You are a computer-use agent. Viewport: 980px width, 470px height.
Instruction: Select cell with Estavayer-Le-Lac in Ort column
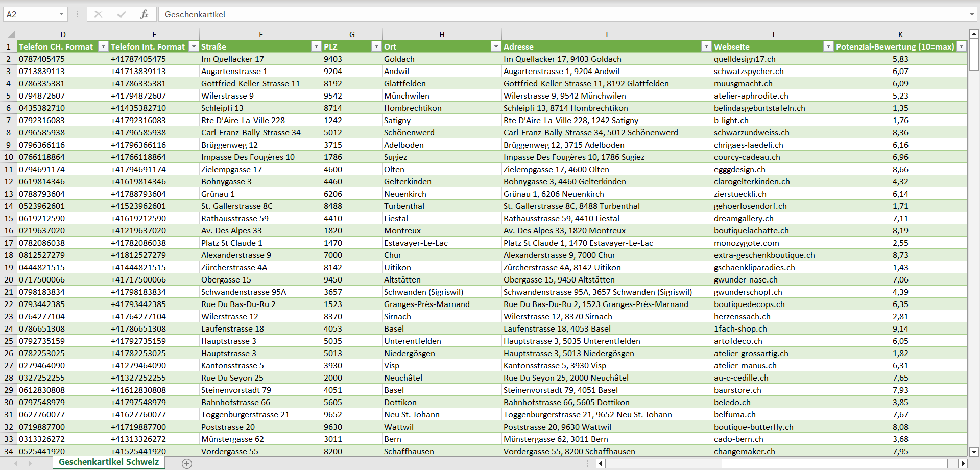click(442, 243)
